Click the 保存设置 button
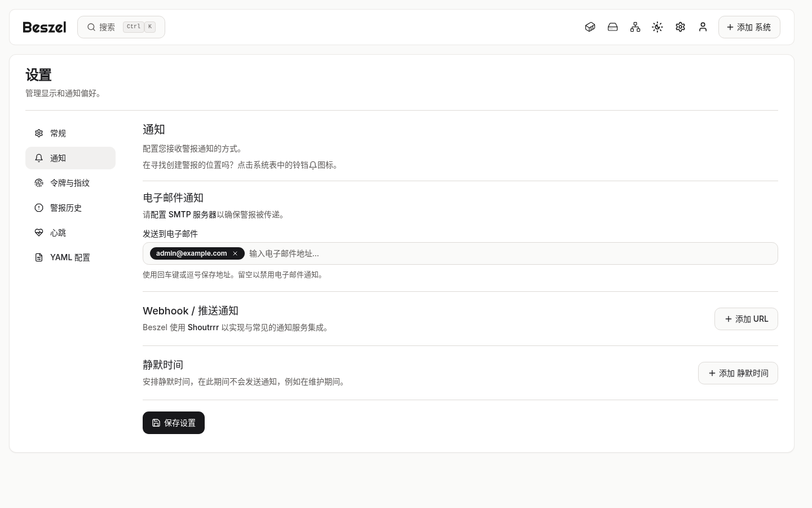The height and width of the screenshot is (508, 812). [174, 423]
